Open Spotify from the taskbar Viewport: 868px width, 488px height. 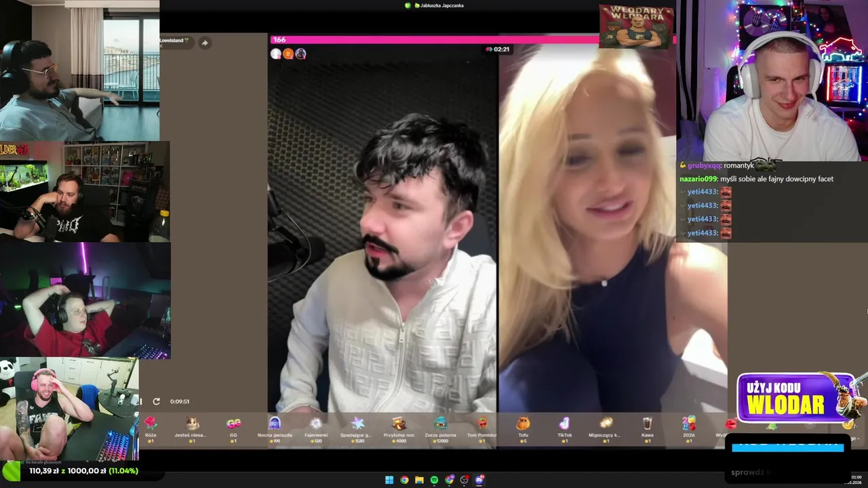coord(434,480)
